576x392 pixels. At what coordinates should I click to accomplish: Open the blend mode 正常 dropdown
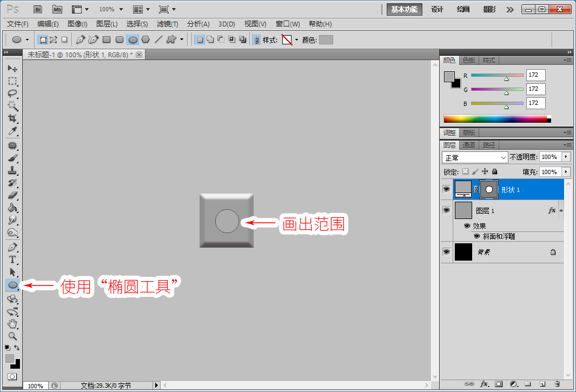(x=475, y=157)
